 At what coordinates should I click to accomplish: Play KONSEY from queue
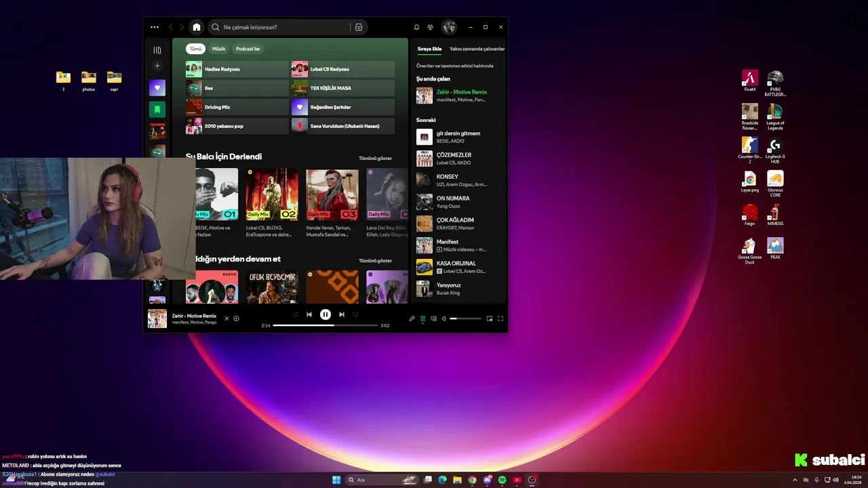tap(458, 180)
